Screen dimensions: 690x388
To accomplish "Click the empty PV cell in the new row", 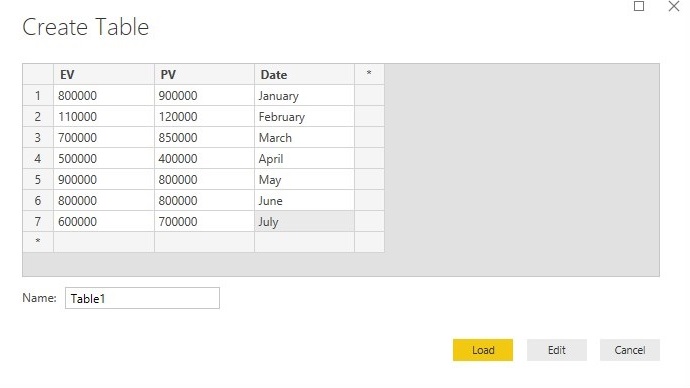I will [x=204, y=242].
